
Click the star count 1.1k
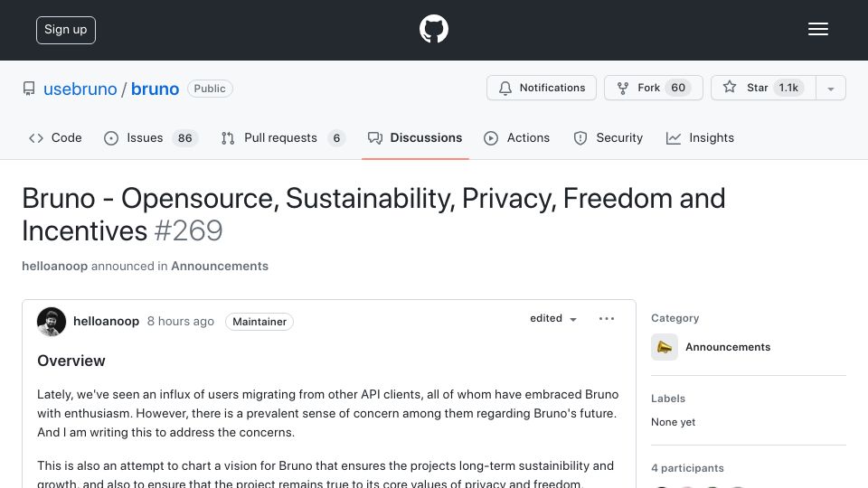click(x=788, y=88)
